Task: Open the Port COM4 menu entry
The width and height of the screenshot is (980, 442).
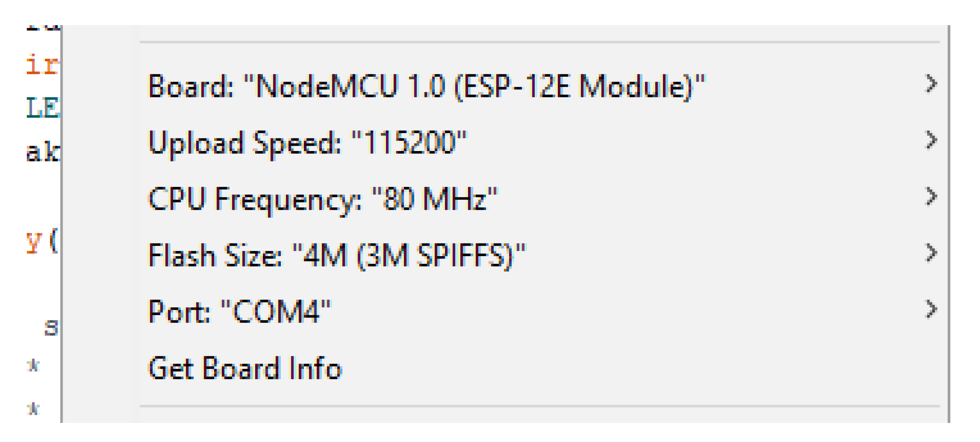Action: pyautogui.click(x=240, y=312)
